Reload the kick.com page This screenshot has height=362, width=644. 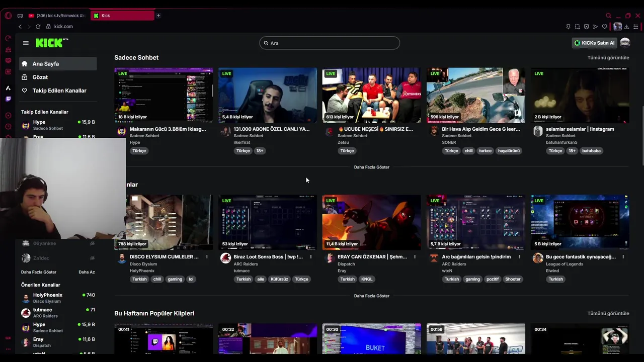point(38,26)
